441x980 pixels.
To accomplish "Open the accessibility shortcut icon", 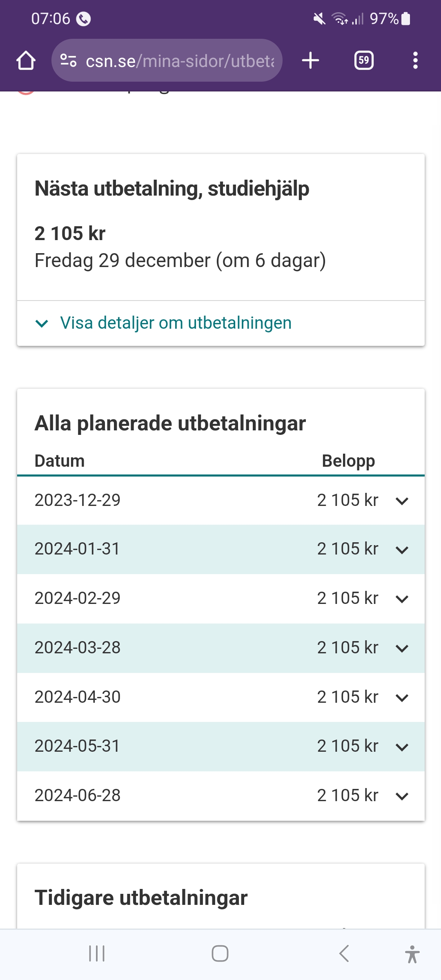I will point(412,954).
